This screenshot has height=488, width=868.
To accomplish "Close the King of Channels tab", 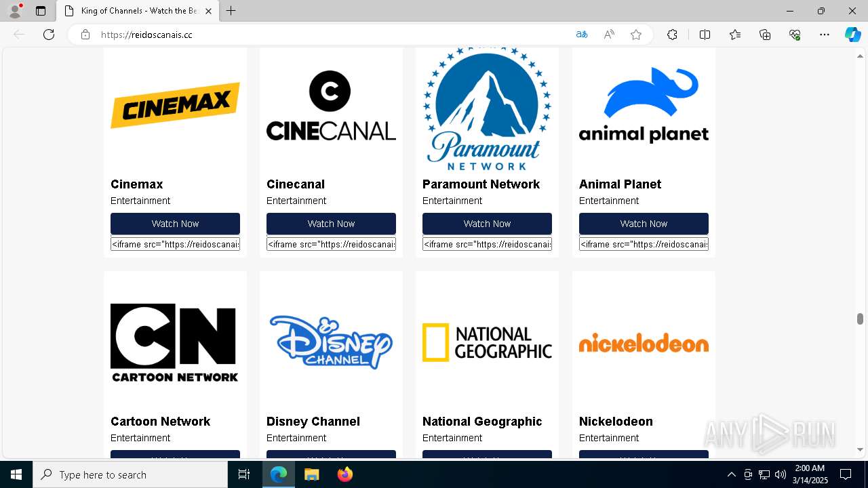I will (209, 11).
